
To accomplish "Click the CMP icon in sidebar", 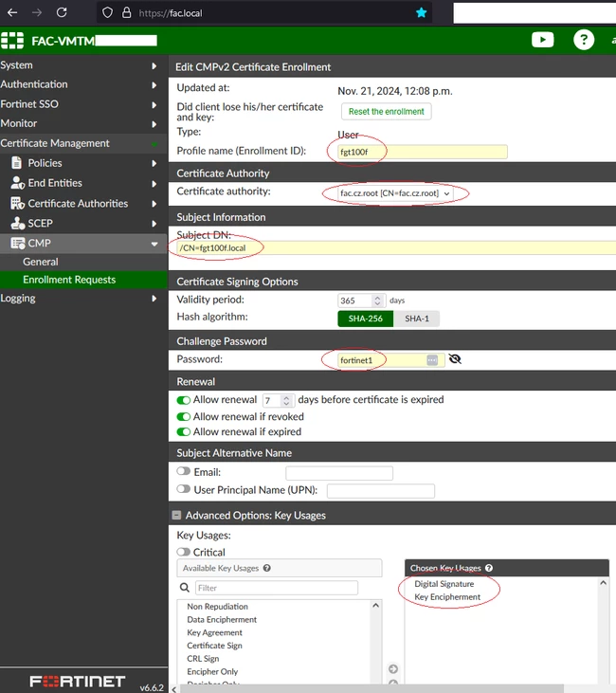I will coord(18,243).
